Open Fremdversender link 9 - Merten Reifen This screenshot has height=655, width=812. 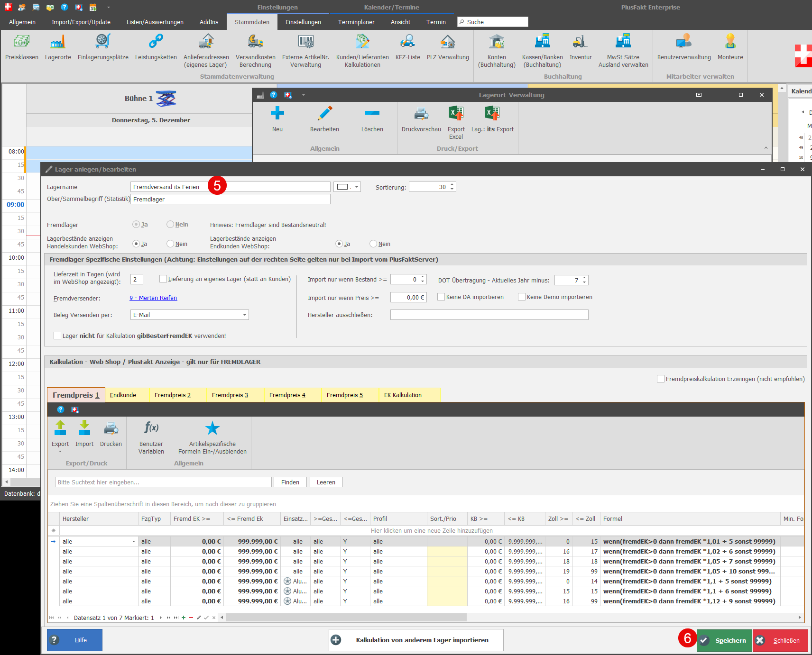point(153,298)
